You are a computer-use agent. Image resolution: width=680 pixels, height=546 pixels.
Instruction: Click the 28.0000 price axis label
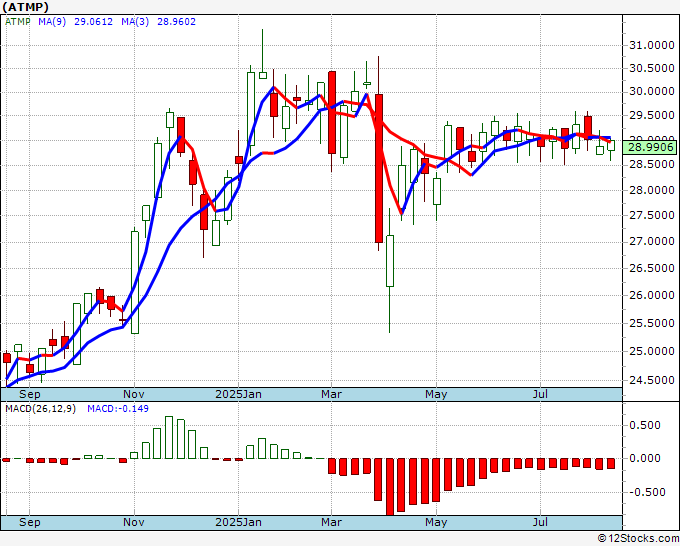[651, 190]
